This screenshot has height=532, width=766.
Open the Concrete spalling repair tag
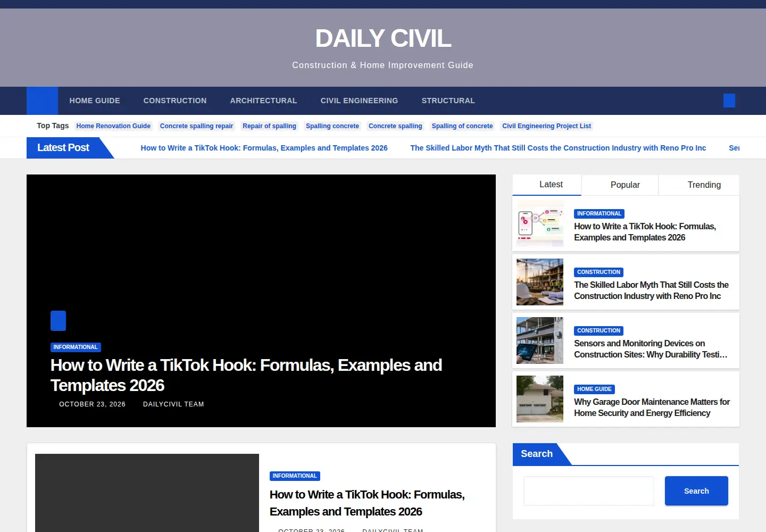pos(197,126)
